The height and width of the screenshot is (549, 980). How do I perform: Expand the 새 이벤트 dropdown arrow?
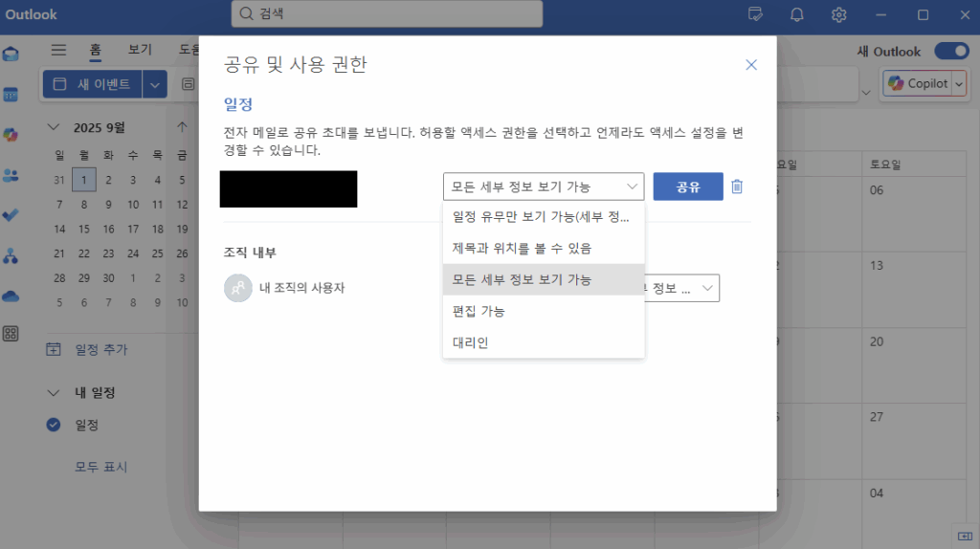[x=155, y=84]
